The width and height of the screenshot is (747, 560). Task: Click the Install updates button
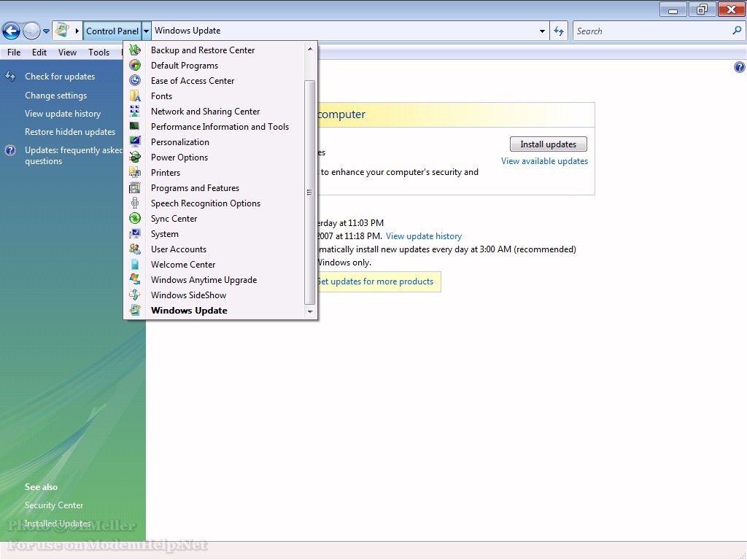pyautogui.click(x=549, y=144)
